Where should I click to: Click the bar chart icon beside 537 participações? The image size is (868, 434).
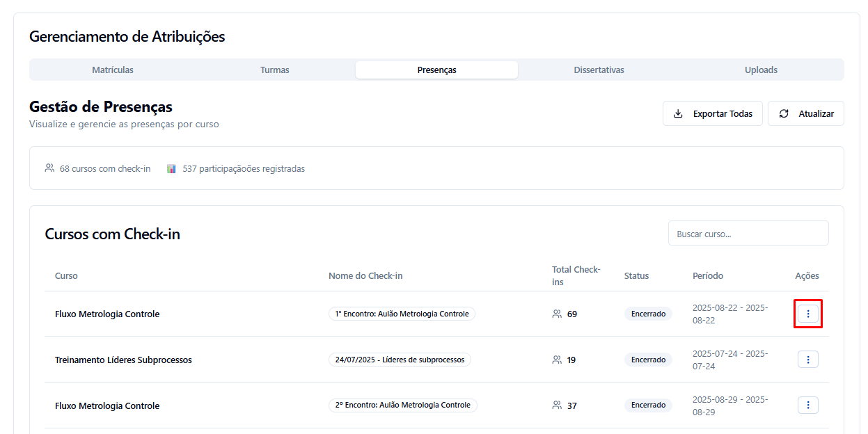[x=171, y=168]
